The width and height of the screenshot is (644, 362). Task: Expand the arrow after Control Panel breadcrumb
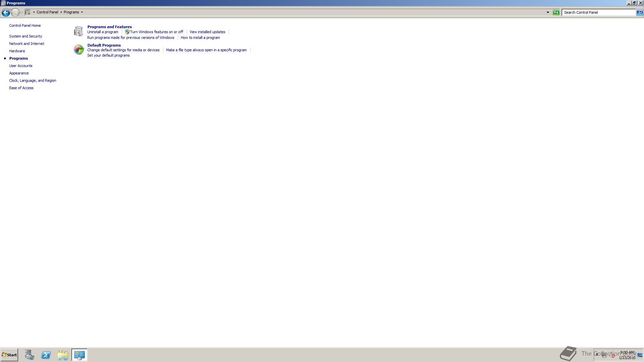click(61, 12)
